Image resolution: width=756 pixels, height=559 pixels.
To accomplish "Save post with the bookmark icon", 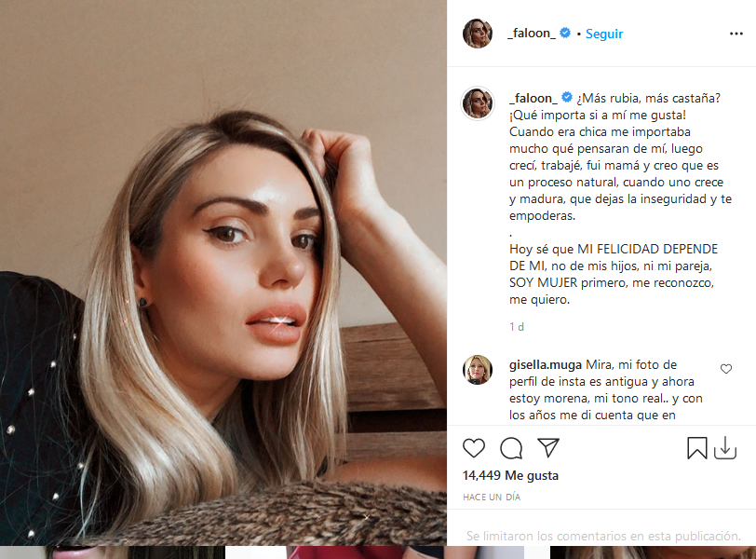I will (x=696, y=448).
